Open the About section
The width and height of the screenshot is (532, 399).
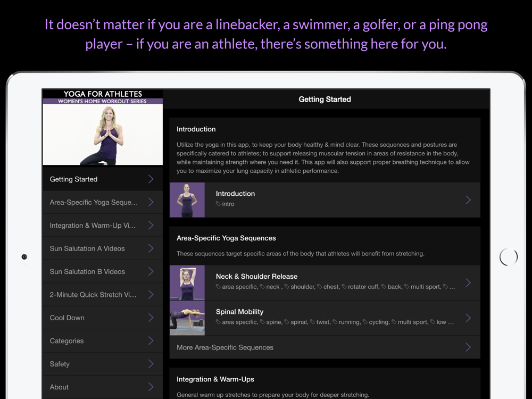(103, 387)
